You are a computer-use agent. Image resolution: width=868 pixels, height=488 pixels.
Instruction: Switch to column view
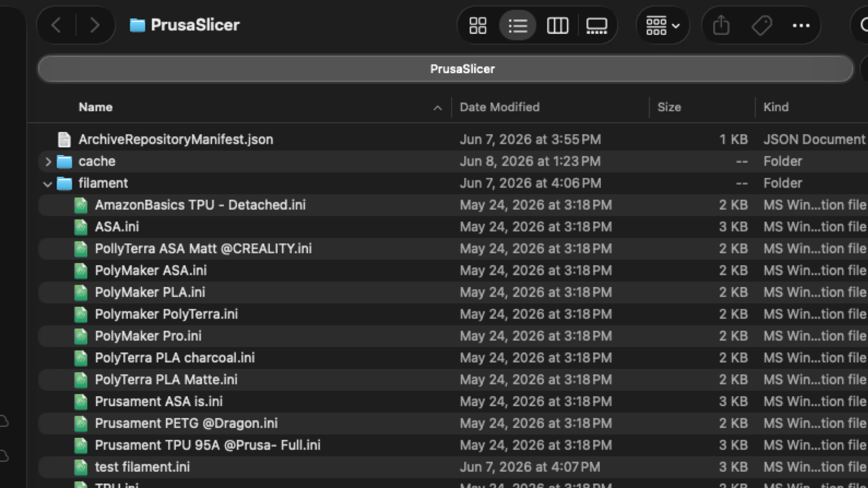557,25
